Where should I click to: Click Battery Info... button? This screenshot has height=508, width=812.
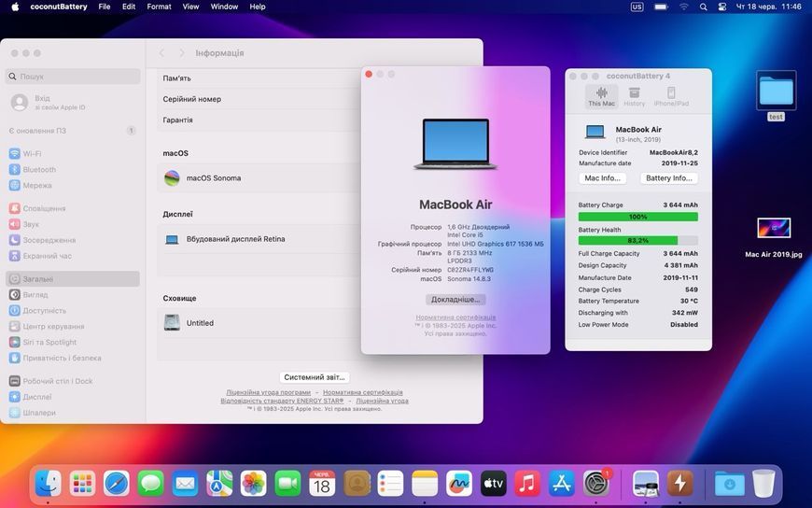point(669,177)
